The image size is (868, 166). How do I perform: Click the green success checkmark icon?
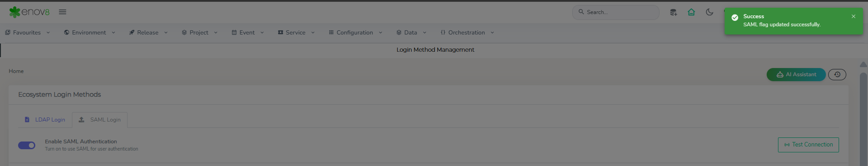coord(735,17)
